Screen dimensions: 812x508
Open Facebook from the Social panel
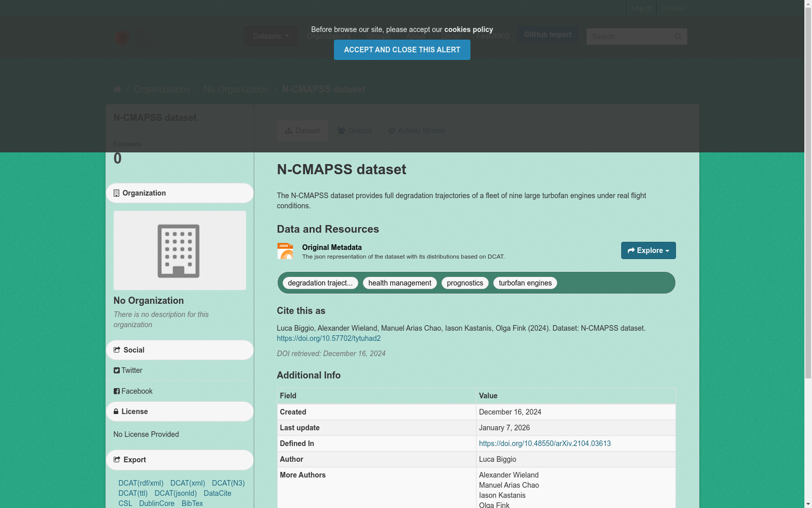[x=133, y=391]
